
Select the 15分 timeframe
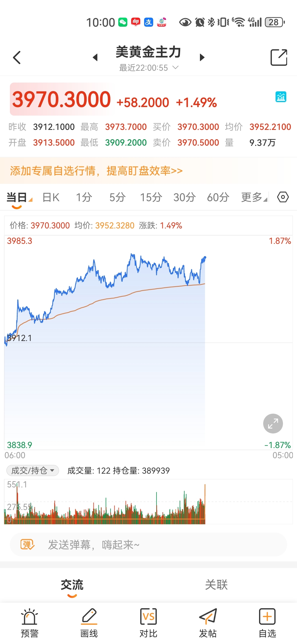point(151,197)
